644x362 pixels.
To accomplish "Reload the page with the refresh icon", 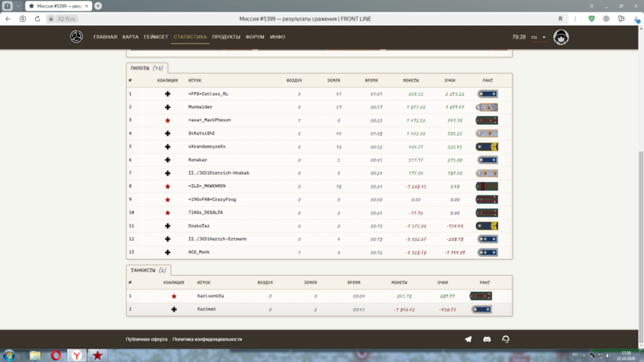I will click(37, 19).
